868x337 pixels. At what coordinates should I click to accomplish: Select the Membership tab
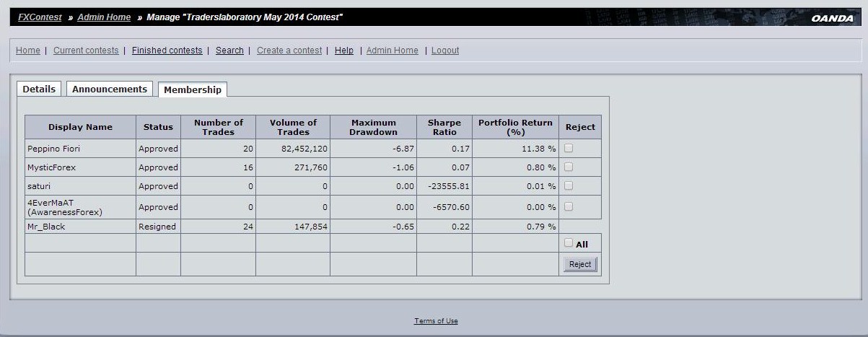point(193,89)
